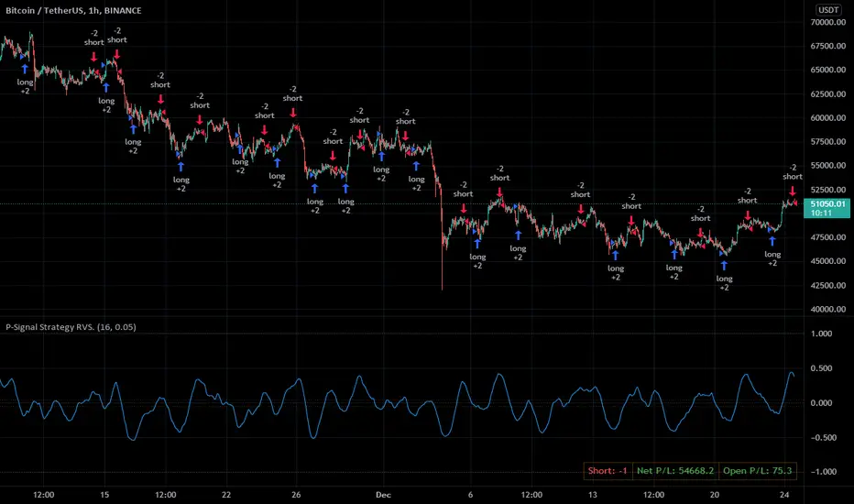
Task: Click the blue long arrow above the Dec label
Action: click(381, 156)
